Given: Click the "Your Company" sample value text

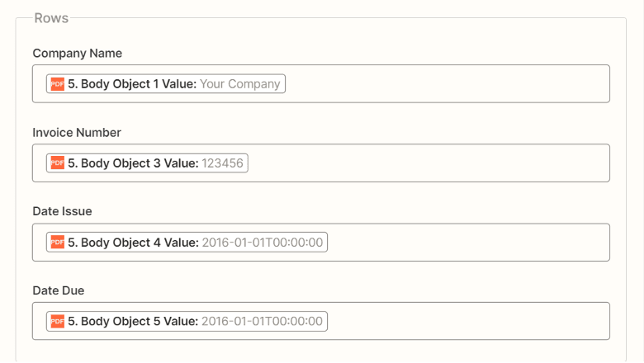Looking at the screenshot, I should coord(240,84).
